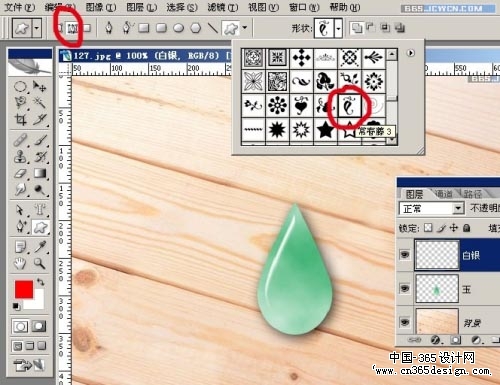Select the Crop tool in toolbox
This screenshot has height=385, width=500.
21,119
